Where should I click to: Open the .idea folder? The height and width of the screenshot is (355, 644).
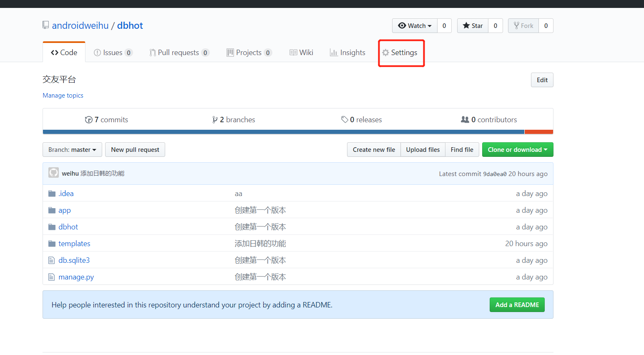66,194
